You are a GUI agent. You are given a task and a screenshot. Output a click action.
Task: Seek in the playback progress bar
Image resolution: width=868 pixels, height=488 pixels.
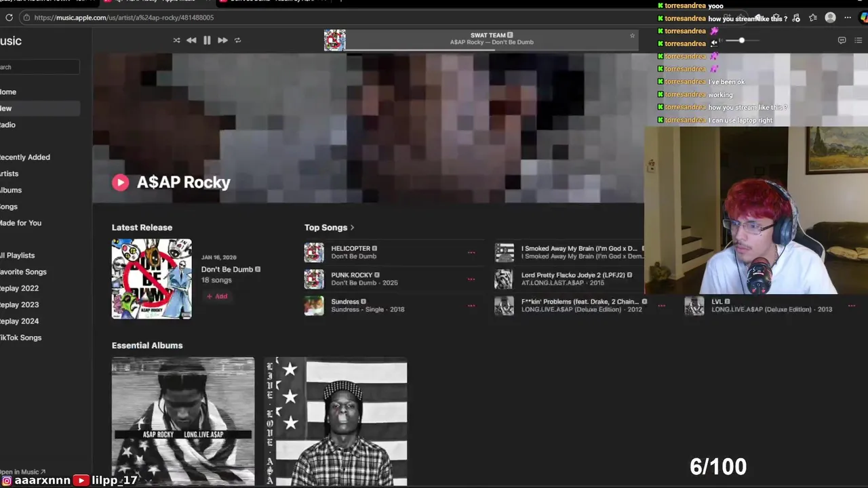[x=492, y=50]
